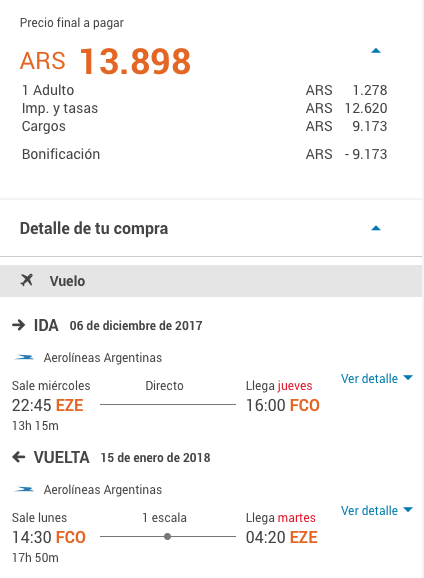Screen dimensions: 424x578
Task: Click the Cargos ARS 9.173 row
Action: tap(205, 126)
